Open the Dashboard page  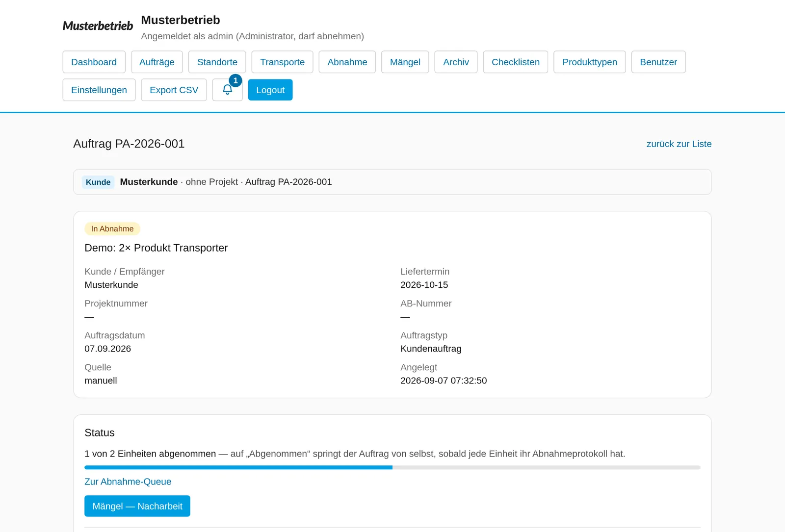pyautogui.click(x=94, y=62)
